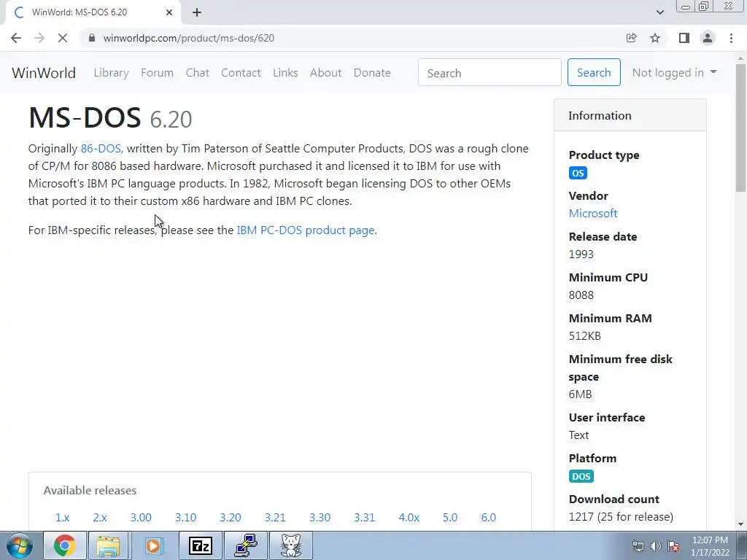Screen dimensions: 747x560
Task: Click the 1993 release date value
Action: coord(581,254)
